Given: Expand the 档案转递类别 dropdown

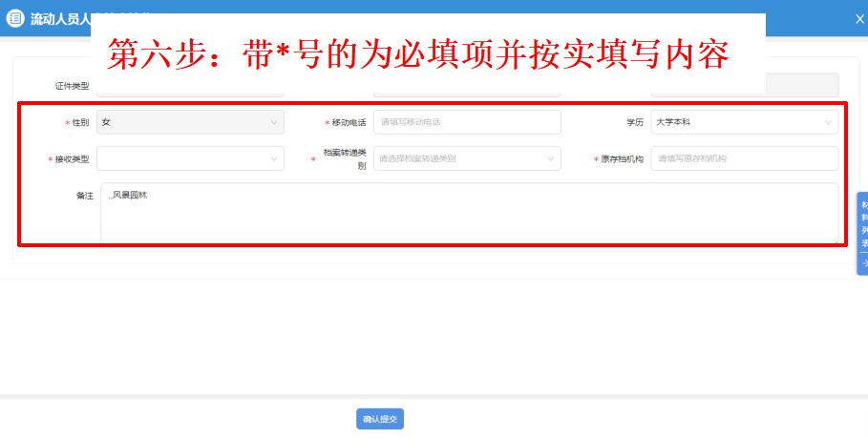Looking at the screenshot, I should pos(467,158).
